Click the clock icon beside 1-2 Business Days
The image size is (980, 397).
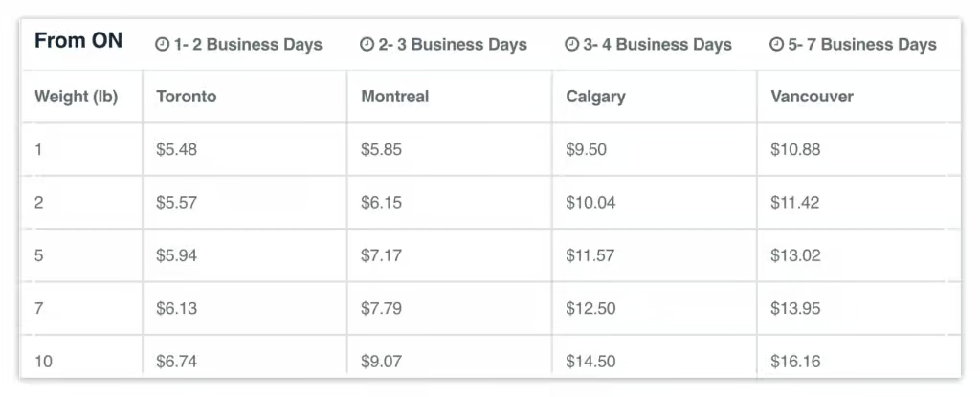point(162,45)
